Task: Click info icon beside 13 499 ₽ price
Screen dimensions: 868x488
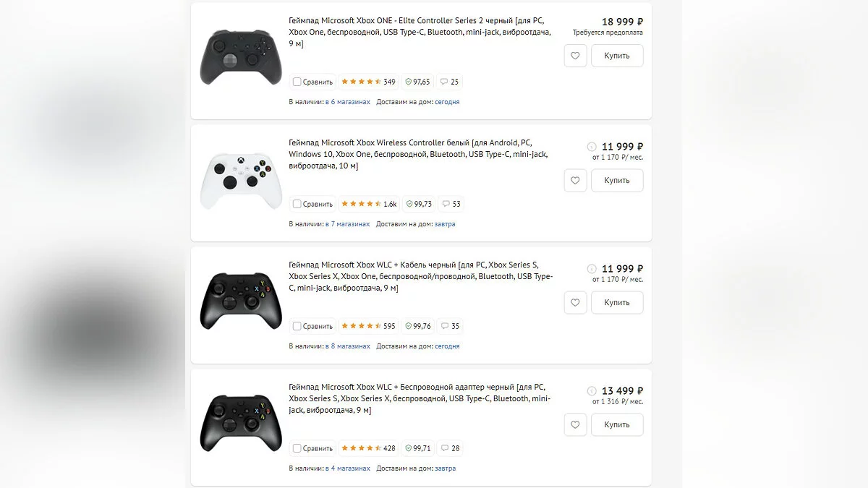Action: tap(592, 391)
